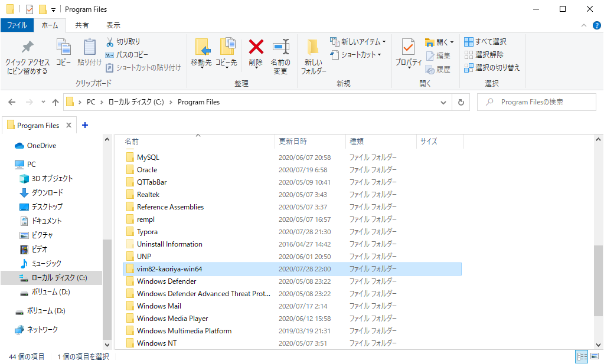604x364 pixels.
Task: Click the Program Files search box
Action: (536, 102)
